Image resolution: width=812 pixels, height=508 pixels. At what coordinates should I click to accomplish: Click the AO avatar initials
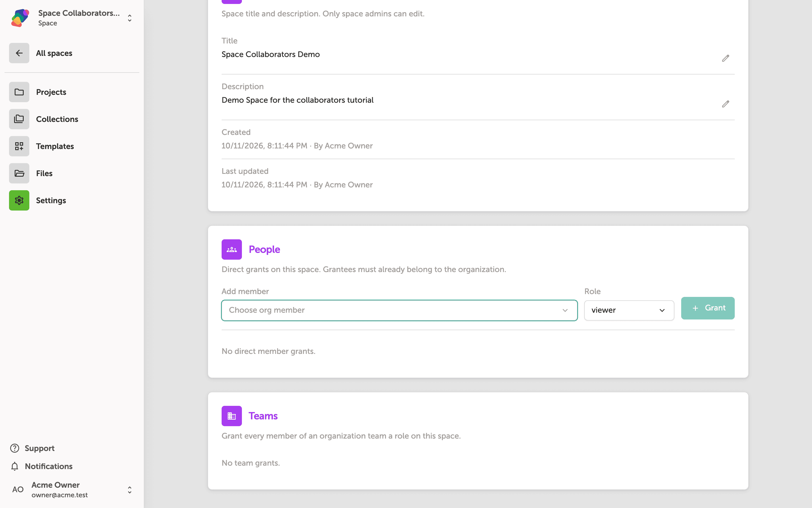[18, 490]
